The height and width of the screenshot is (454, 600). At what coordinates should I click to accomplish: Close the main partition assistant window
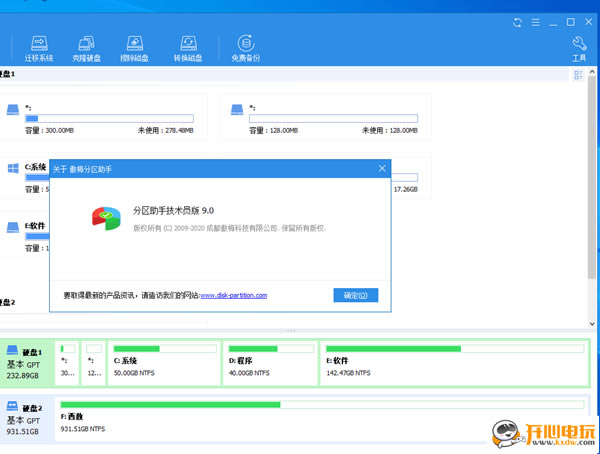coord(589,22)
